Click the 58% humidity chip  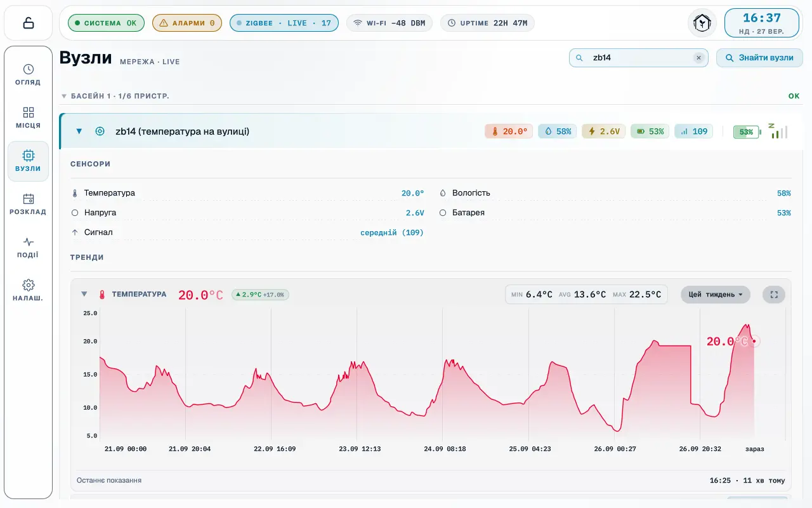click(x=558, y=131)
